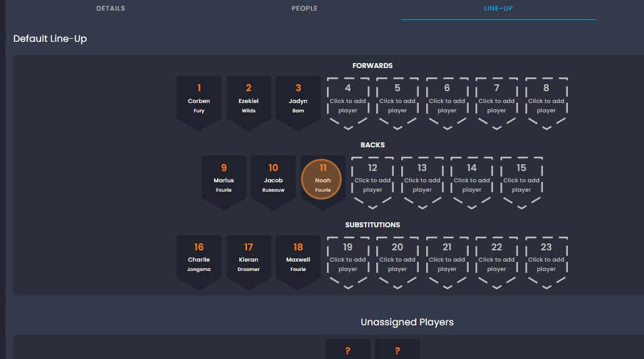The height and width of the screenshot is (359, 644).
Task: Add a player to forward slot 4
Action: tap(348, 103)
